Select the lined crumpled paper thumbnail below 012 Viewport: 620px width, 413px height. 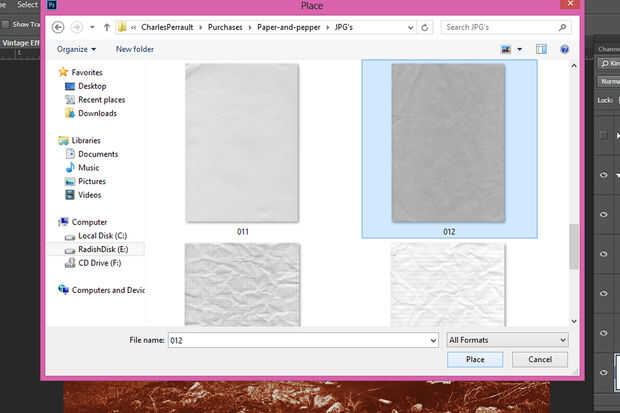pos(448,285)
